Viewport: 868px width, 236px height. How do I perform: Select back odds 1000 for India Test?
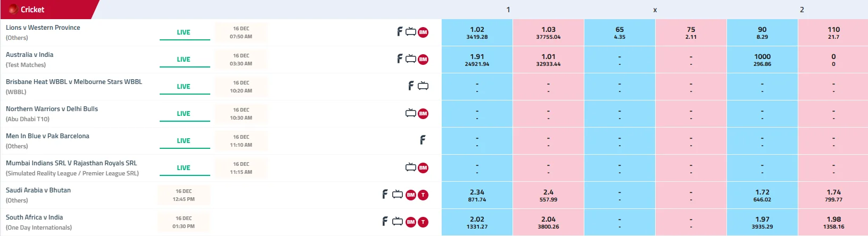[762, 60]
